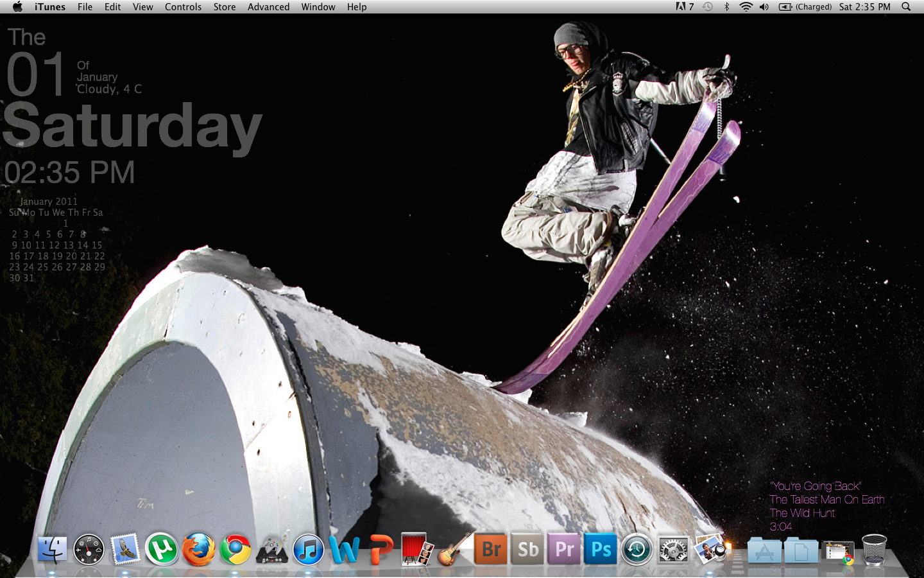Open Soundbooth from the dock

[527, 549]
